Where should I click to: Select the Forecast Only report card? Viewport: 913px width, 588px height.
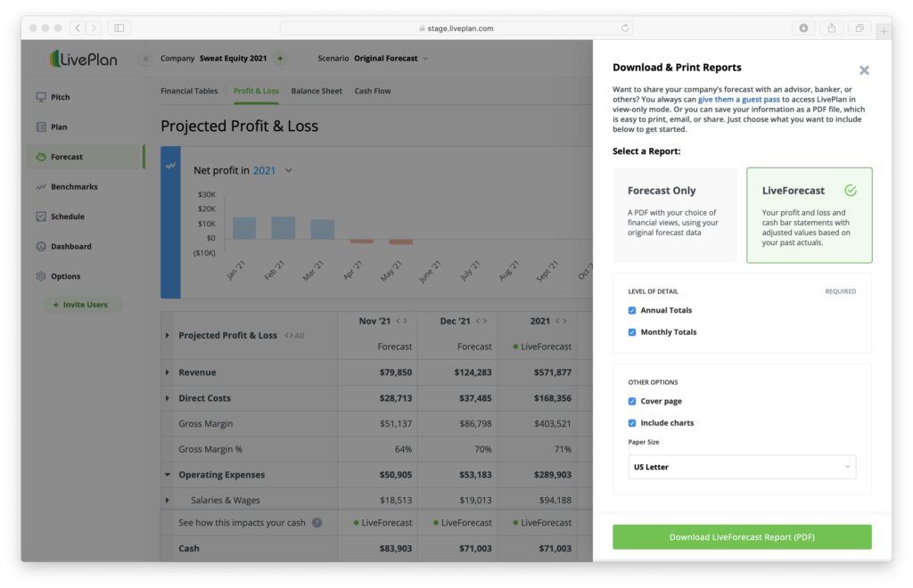(x=675, y=215)
